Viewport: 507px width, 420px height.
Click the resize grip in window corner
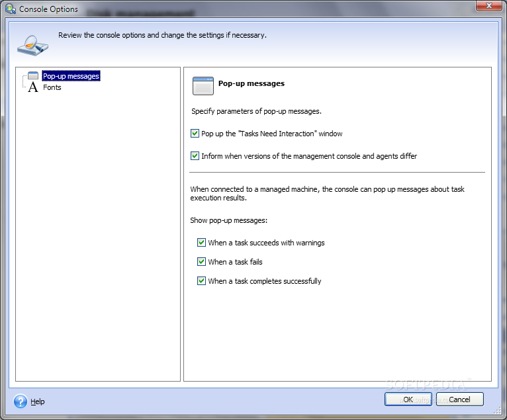497,410
